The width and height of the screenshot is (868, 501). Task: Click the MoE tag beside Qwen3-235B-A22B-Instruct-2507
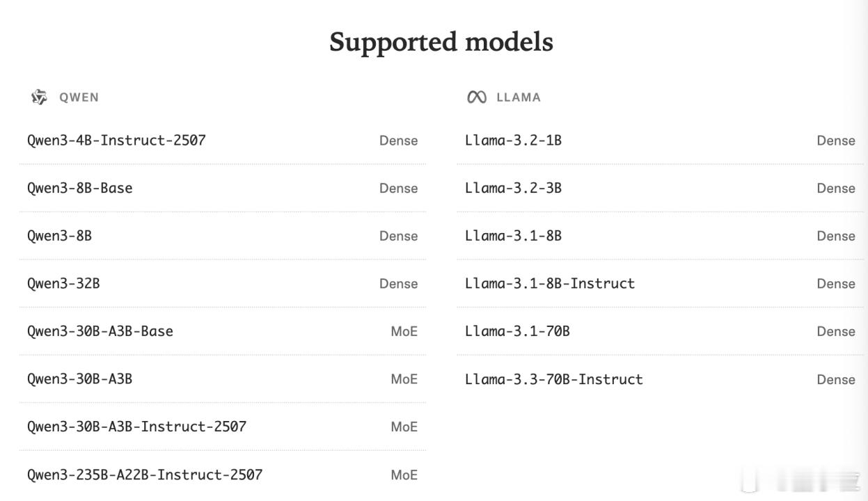click(x=404, y=475)
